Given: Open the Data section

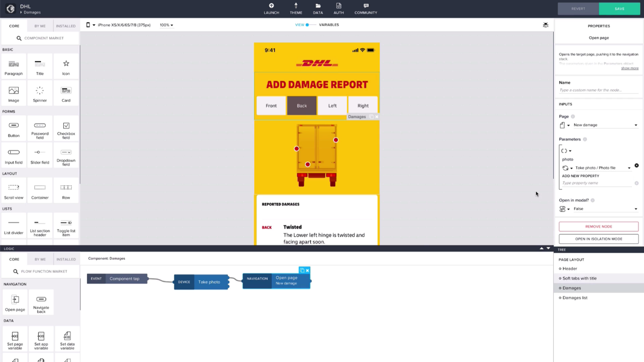Looking at the screenshot, I should (x=318, y=9).
